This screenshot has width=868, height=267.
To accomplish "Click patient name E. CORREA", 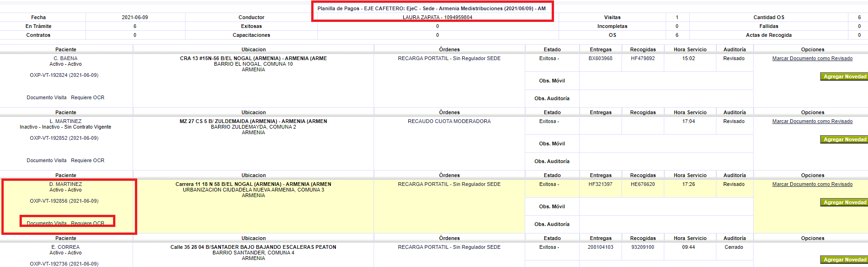I will pos(66,247).
